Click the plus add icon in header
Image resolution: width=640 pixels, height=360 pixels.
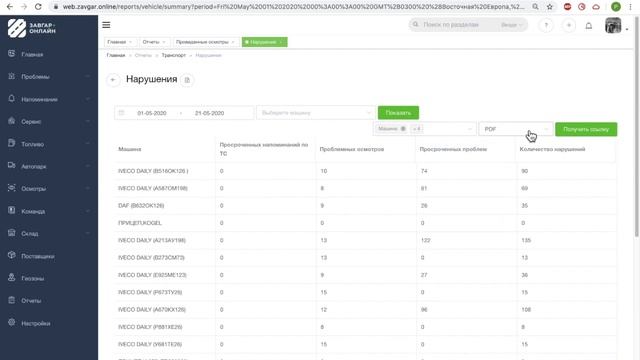(x=569, y=25)
